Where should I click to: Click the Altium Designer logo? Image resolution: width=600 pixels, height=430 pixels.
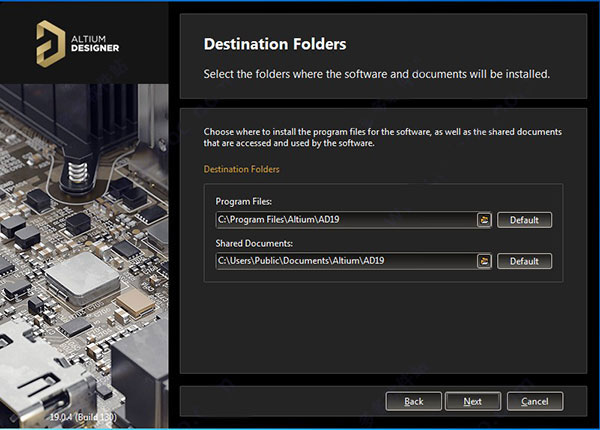pos(78,44)
